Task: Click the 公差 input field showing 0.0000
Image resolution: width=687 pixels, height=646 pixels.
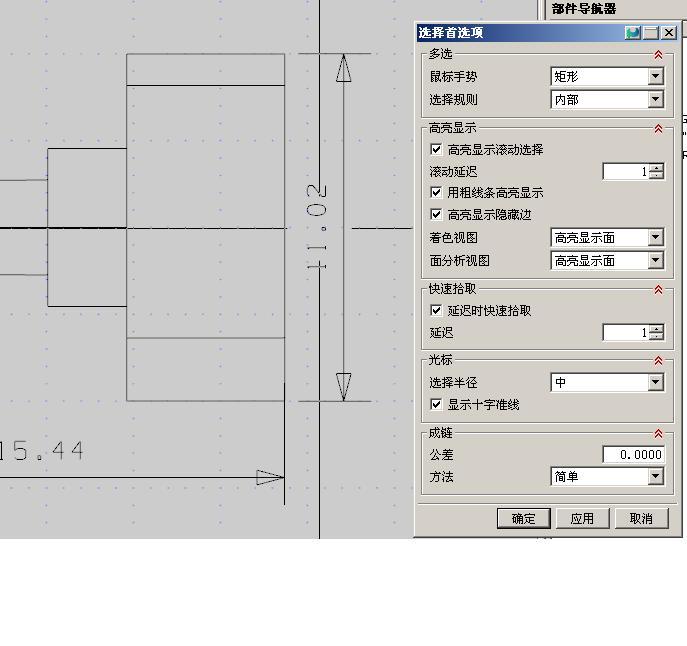Action: pos(634,454)
